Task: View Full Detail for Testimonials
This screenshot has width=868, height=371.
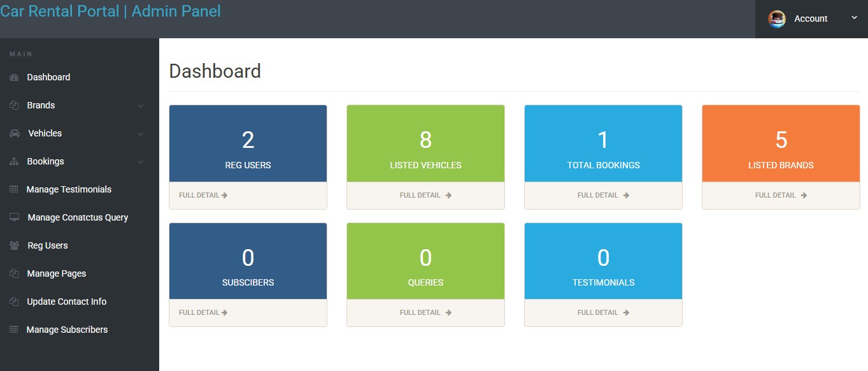Action: tap(603, 312)
